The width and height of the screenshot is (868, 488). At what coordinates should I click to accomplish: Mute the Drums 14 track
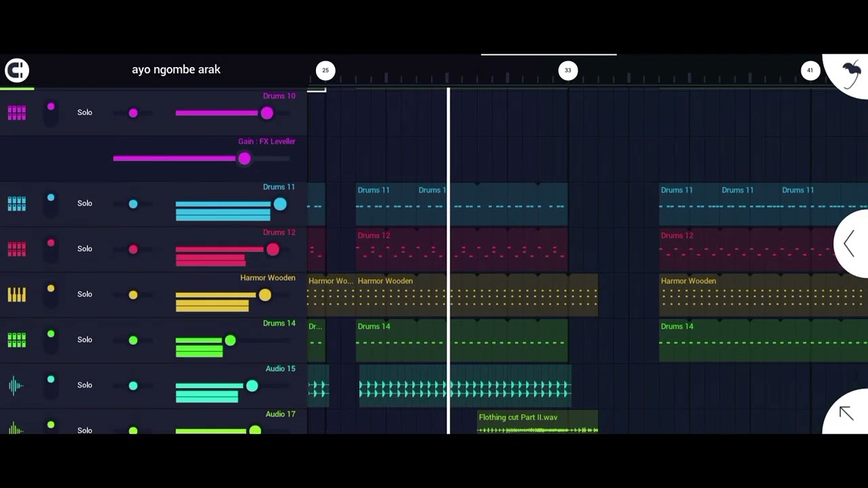click(x=51, y=340)
